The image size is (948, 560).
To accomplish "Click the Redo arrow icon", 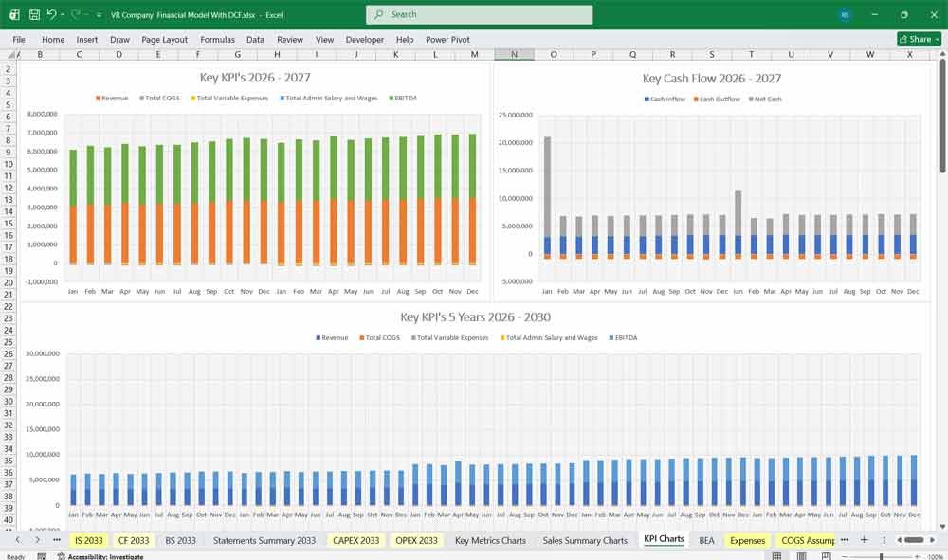I will (76, 14).
